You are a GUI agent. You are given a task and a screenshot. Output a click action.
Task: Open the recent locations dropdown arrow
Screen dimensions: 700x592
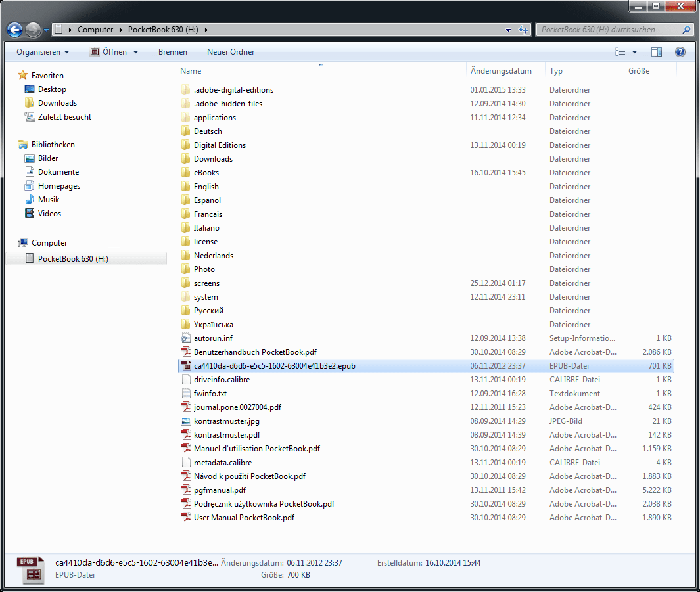[46, 30]
